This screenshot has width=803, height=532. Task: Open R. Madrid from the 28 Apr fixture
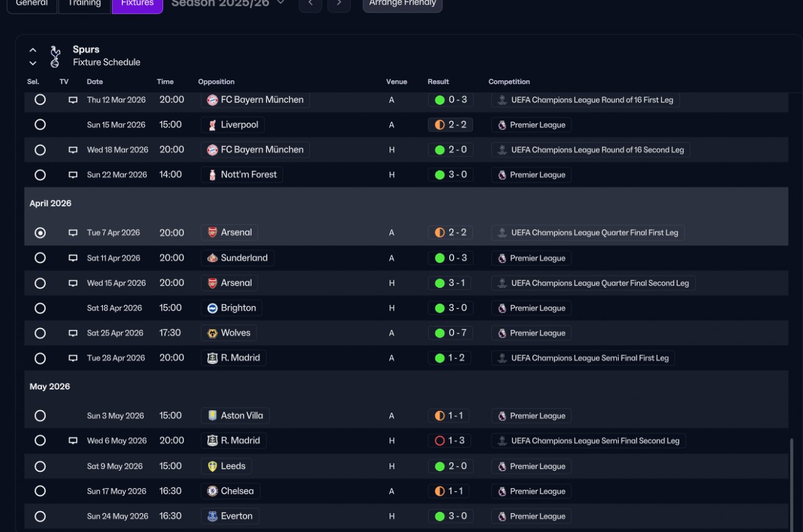tap(234, 358)
